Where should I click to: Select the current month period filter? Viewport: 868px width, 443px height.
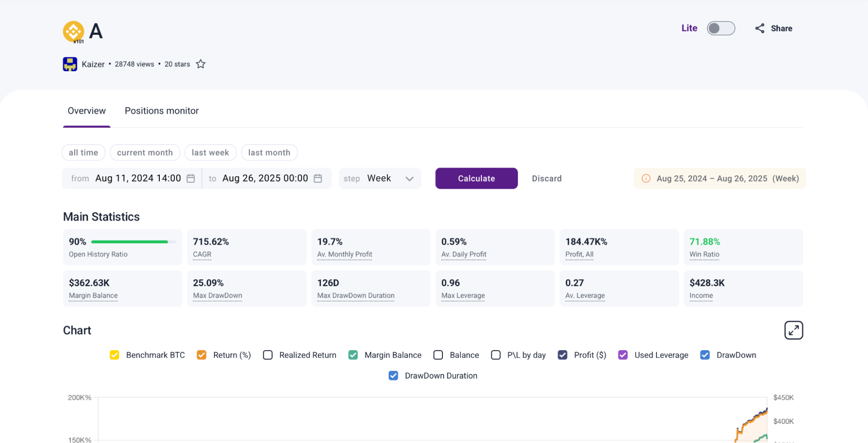[145, 153]
